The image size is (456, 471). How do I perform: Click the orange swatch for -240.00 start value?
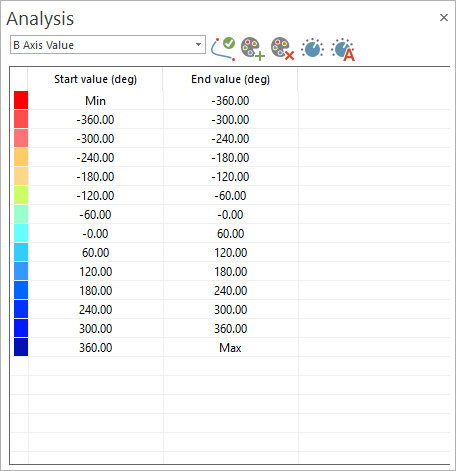click(21, 157)
